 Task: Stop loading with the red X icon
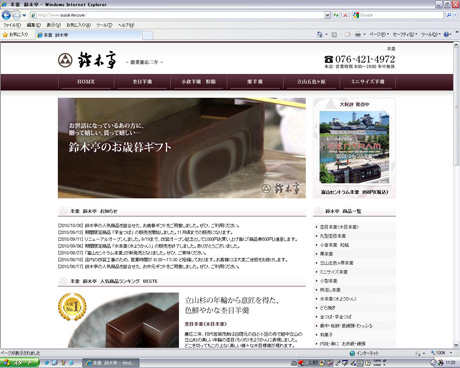coord(345,15)
